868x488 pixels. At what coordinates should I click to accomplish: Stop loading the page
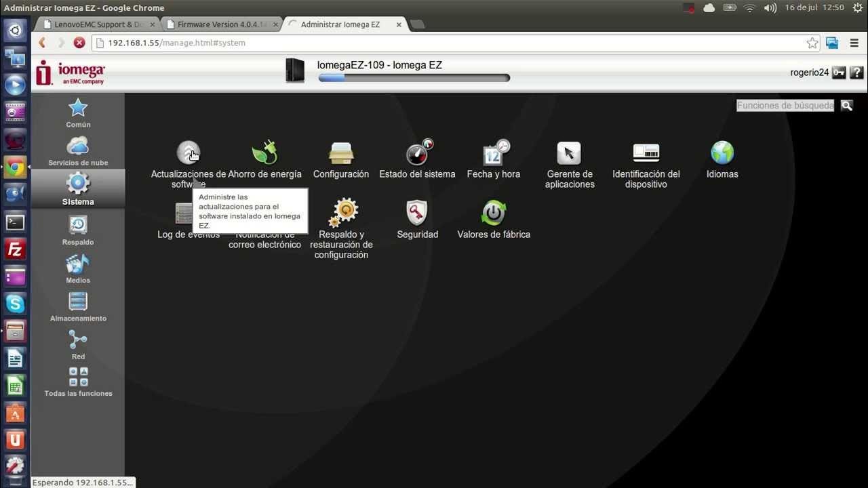79,43
